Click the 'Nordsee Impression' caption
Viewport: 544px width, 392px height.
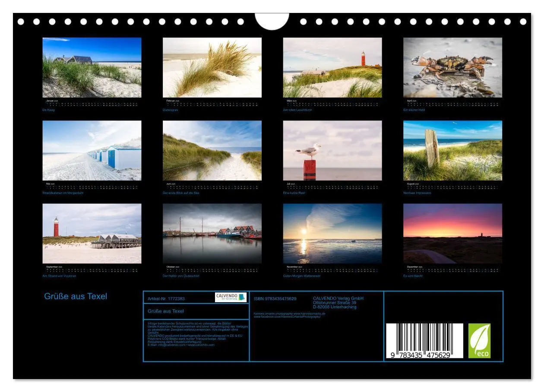(417, 193)
